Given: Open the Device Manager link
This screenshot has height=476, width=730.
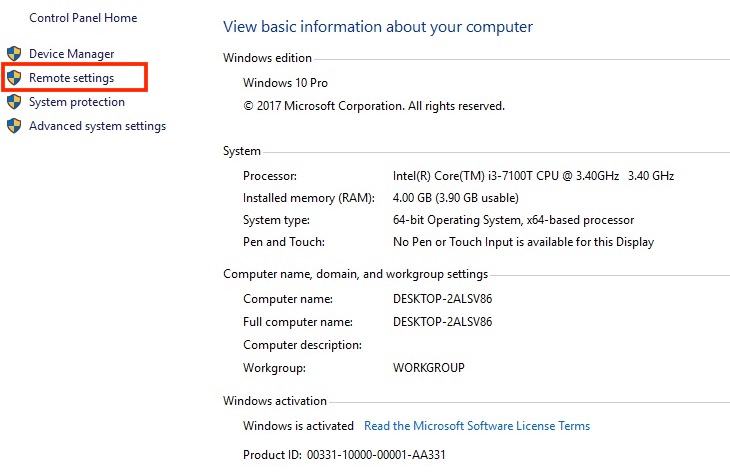Looking at the screenshot, I should point(71,54).
